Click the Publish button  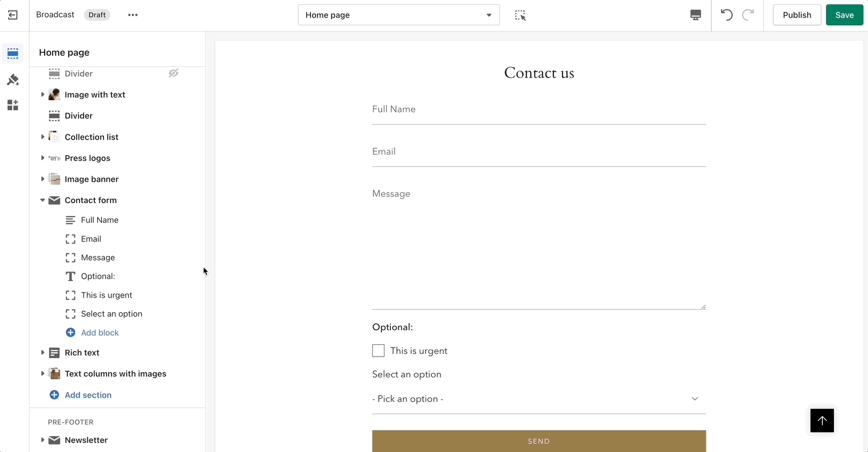pyautogui.click(x=797, y=15)
